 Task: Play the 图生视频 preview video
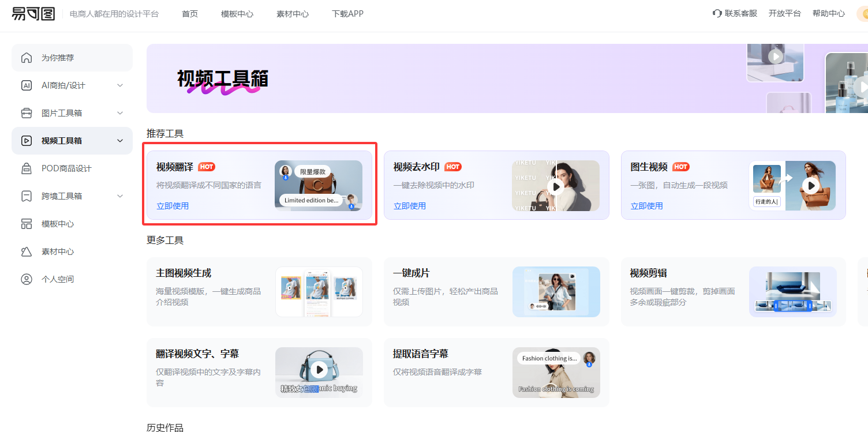[811, 186]
